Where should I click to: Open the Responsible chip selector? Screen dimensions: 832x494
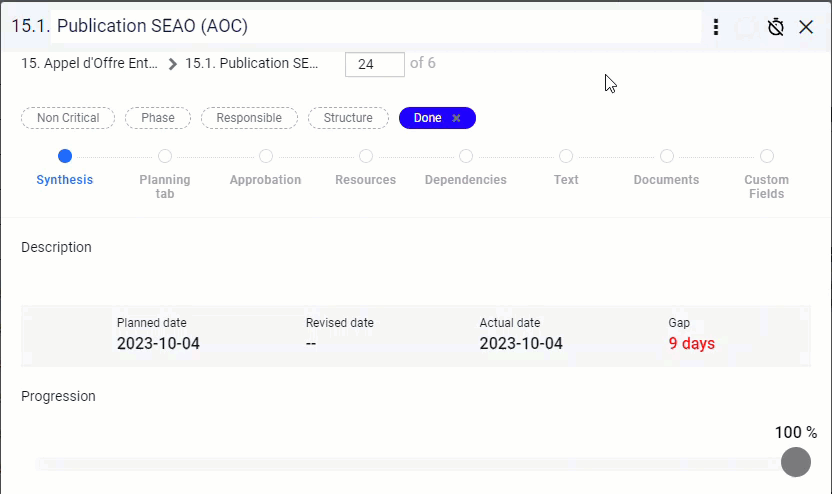[249, 118]
